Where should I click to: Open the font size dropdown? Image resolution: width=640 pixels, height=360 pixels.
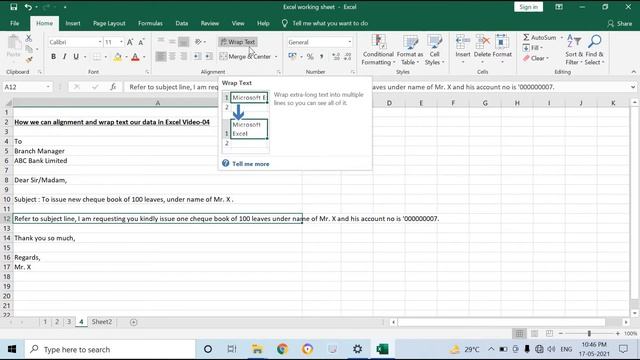pos(121,42)
